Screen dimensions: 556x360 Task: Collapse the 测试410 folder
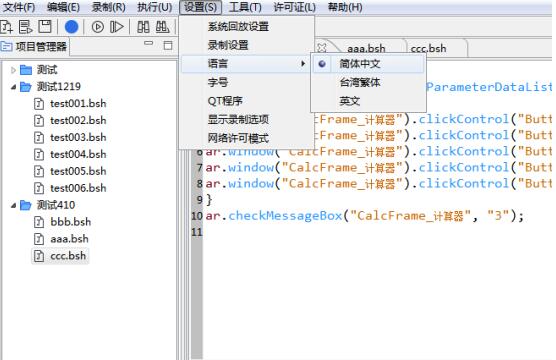coord(13,205)
